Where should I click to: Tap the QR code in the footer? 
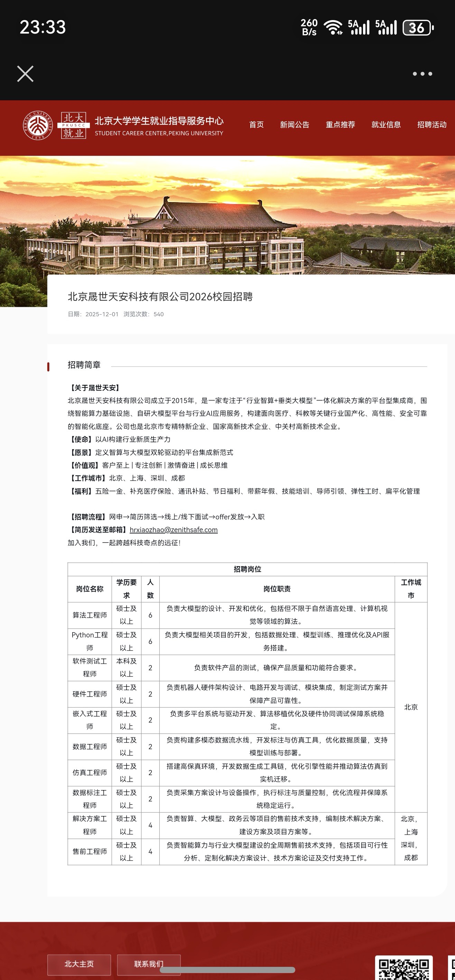coord(404,968)
